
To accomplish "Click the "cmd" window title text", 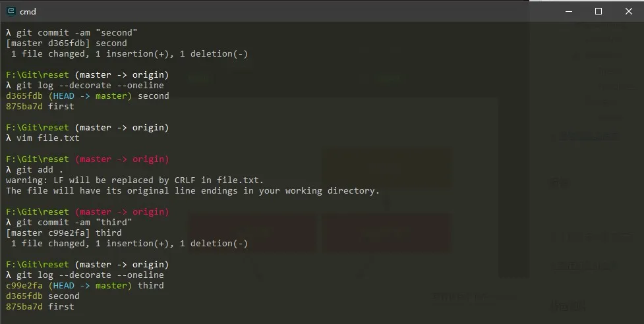I will click(28, 11).
